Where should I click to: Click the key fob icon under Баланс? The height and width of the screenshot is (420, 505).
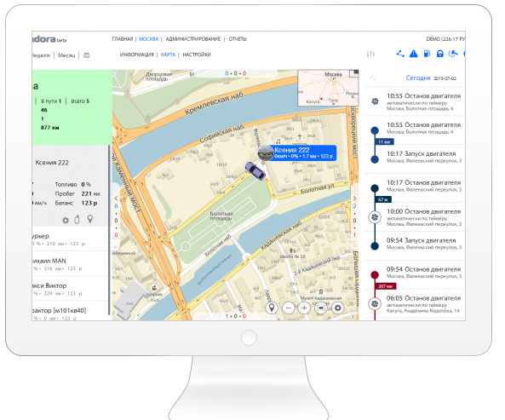click(x=77, y=219)
